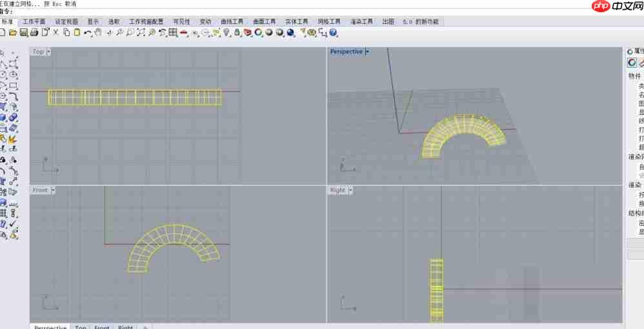644x329 pixels.
Task: Open the 选取 toolbar tab
Action: pyautogui.click(x=114, y=22)
